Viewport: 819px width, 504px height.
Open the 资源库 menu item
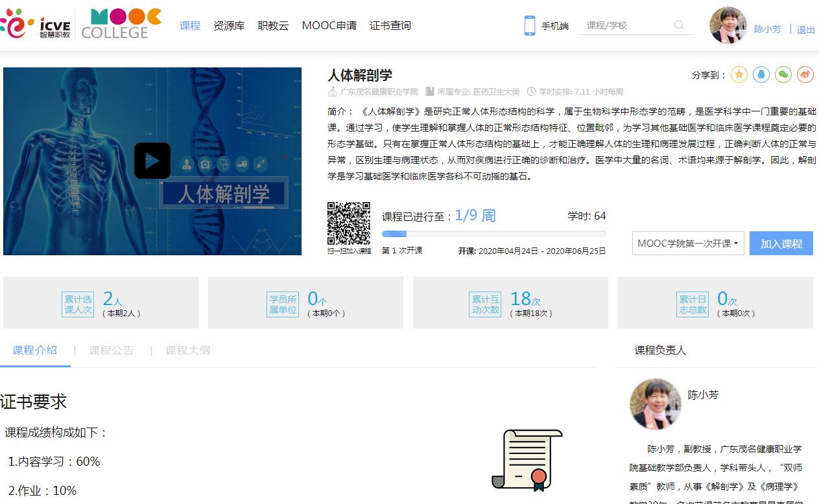[229, 26]
